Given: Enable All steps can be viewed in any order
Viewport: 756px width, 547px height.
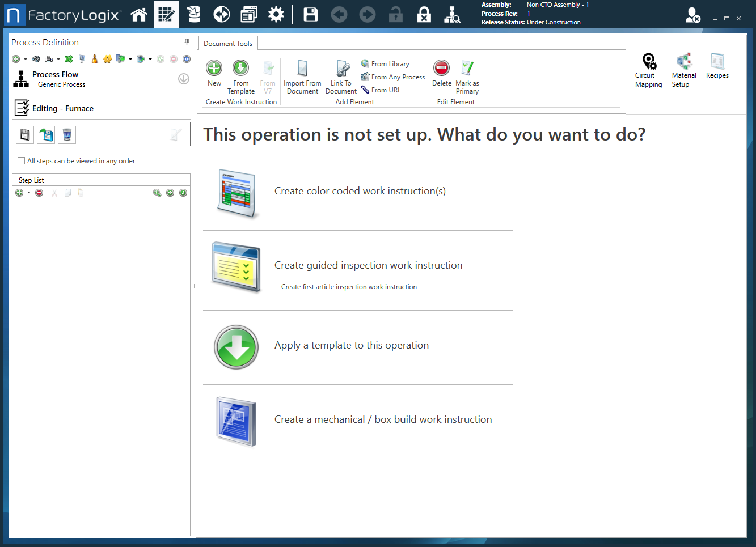Looking at the screenshot, I should point(22,161).
